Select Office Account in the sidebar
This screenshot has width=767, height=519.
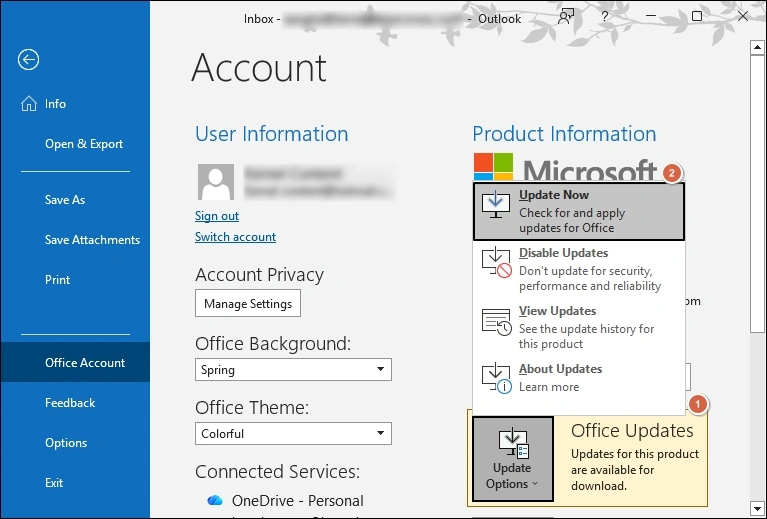[x=75, y=362]
